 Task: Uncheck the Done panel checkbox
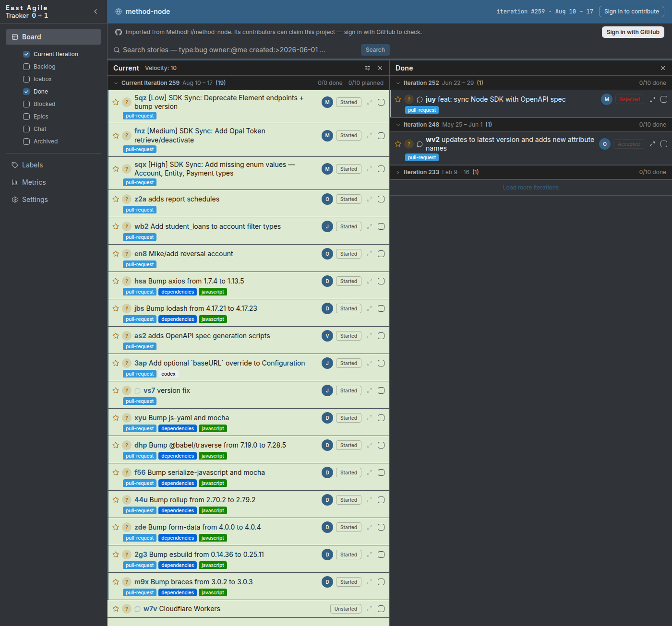(x=26, y=92)
